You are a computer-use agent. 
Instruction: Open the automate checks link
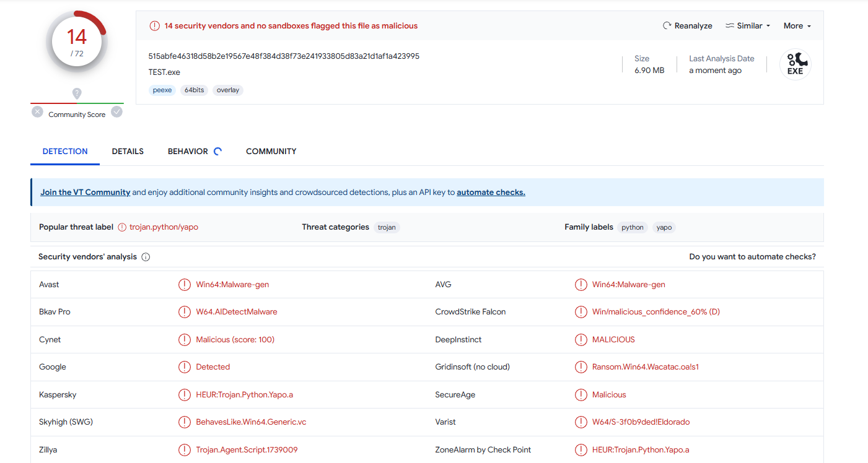coord(491,192)
